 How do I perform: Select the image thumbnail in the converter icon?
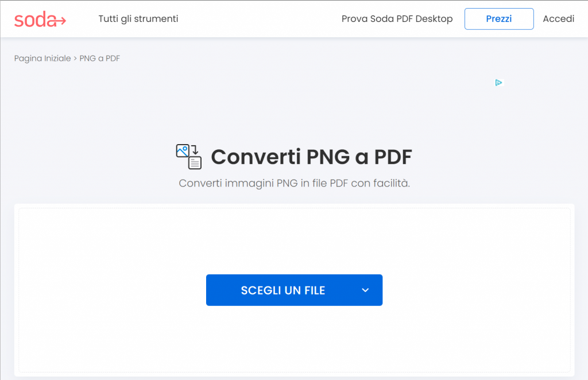[x=183, y=150]
